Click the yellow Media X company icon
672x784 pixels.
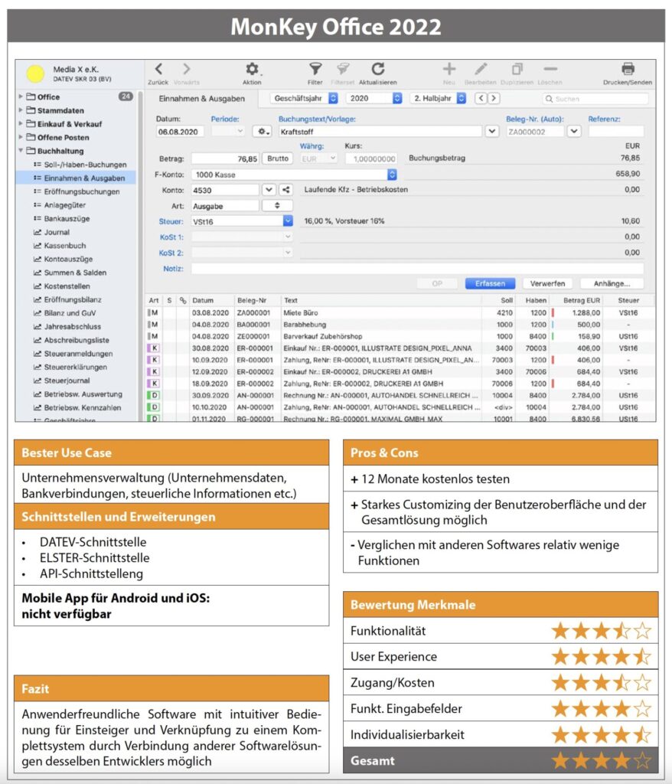click(x=35, y=74)
